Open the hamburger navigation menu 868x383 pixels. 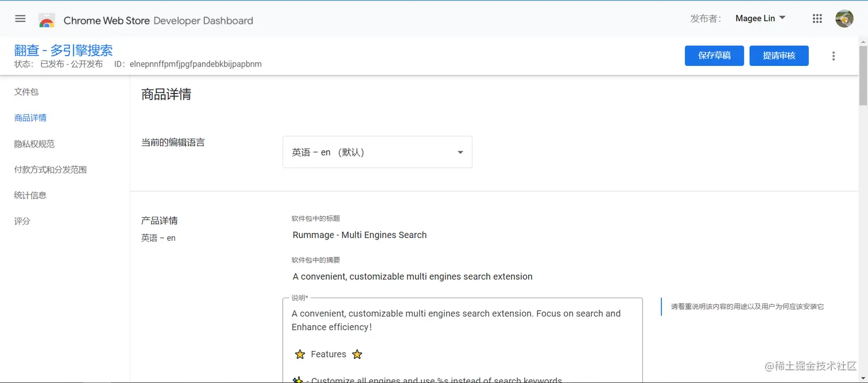click(x=20, y=18)
